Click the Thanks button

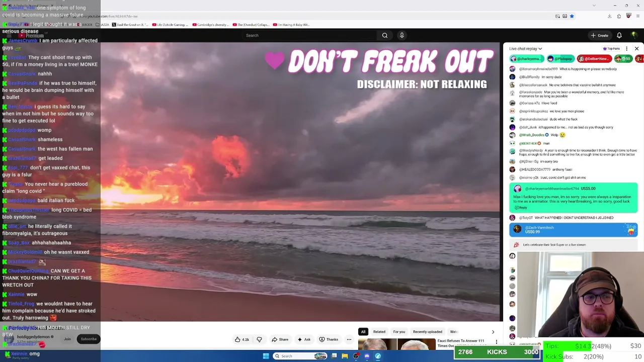329,339
